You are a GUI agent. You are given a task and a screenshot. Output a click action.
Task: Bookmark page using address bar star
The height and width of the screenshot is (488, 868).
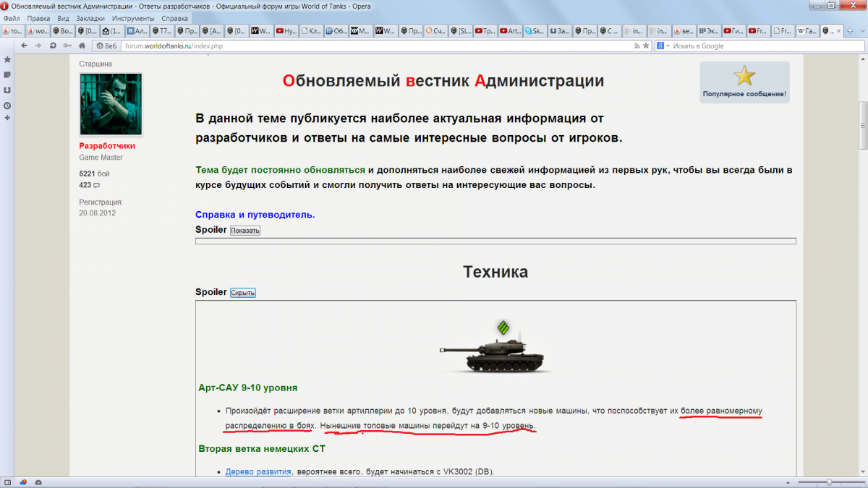tap(646, 46)
